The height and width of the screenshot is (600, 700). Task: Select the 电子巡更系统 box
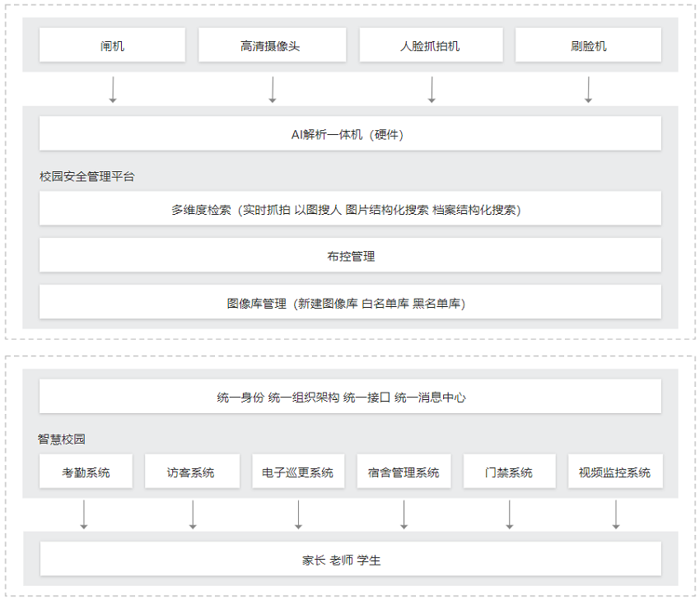click(x=298, y=471)
